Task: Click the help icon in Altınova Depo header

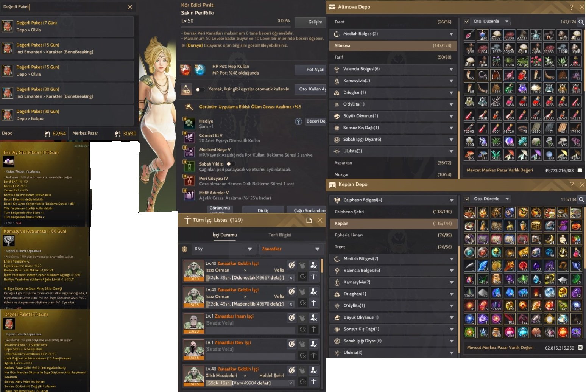Action: pos(572,7)
